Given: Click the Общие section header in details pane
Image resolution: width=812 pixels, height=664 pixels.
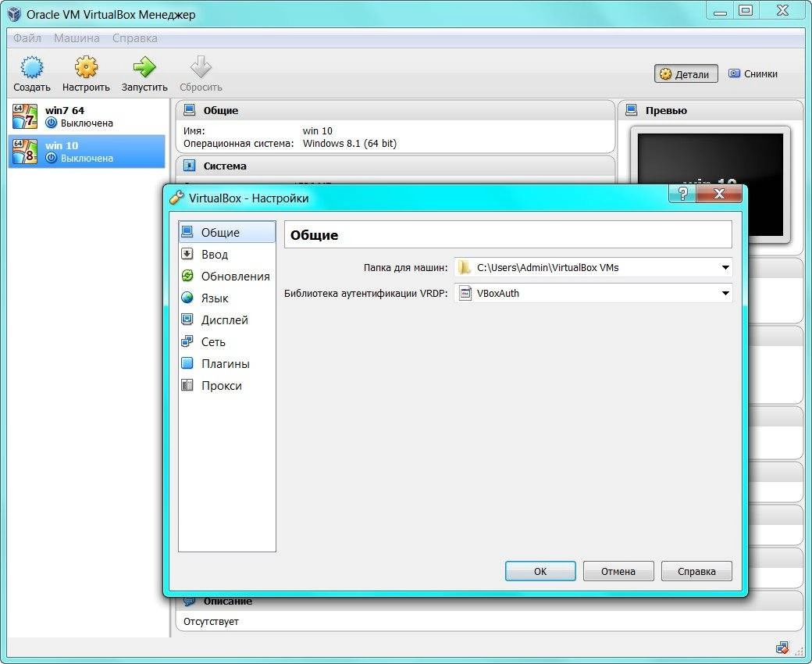Looking at the screenshot, I should point(394,110).
